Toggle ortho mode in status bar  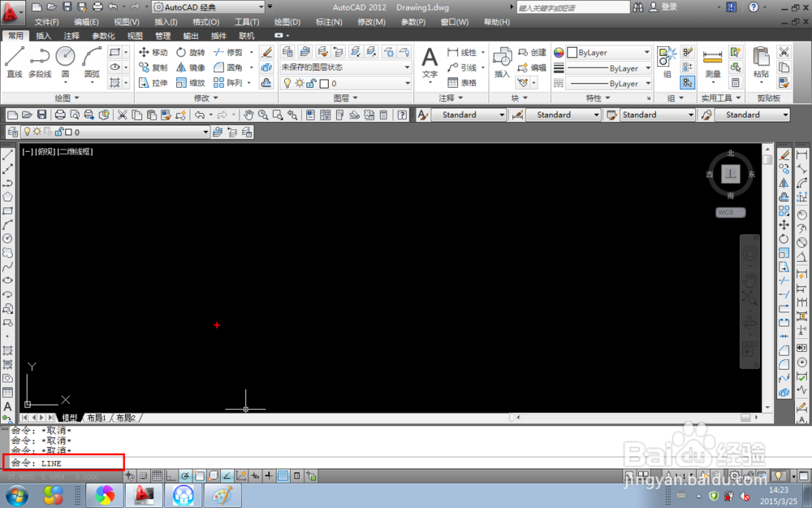point(171,475)
